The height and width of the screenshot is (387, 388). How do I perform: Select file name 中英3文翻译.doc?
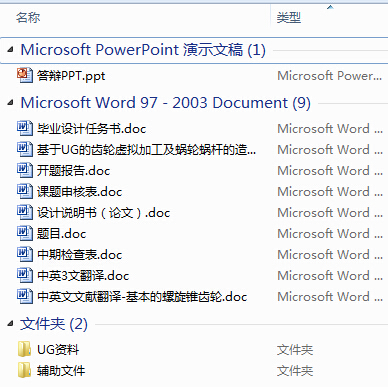pos(83,276)
